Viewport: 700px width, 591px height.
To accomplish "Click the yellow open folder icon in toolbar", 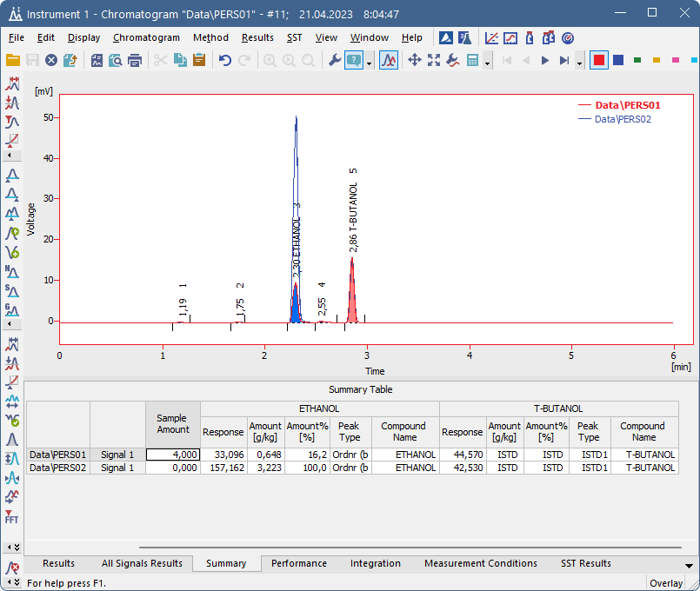I will pyautogui.click(x=13, y=60).
